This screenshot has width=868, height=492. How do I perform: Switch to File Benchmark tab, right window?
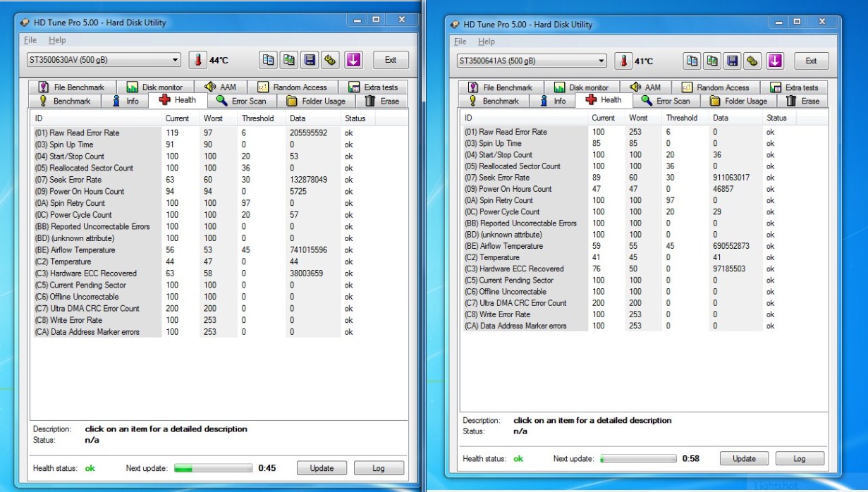500,87
